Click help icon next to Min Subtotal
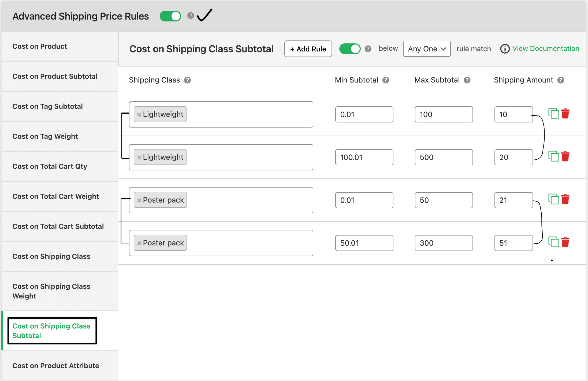The height and width of the screenshot is (381, 588). point(386,80)
